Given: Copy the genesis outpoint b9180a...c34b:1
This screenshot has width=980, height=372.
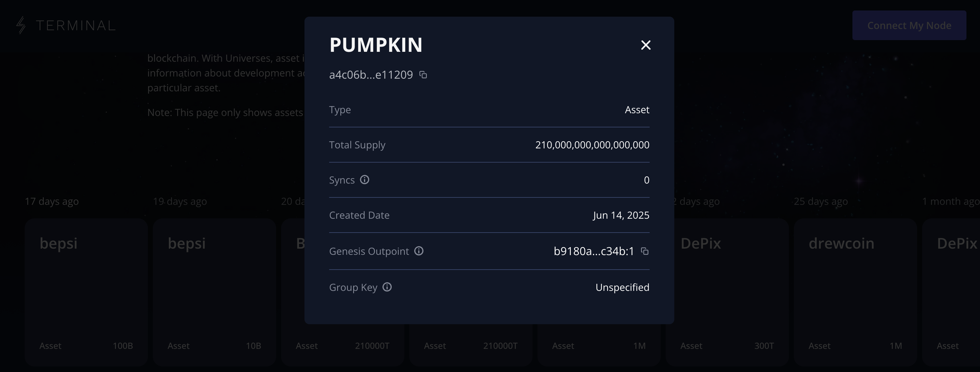Looking at the screenshot, I should tap(644, 251).
